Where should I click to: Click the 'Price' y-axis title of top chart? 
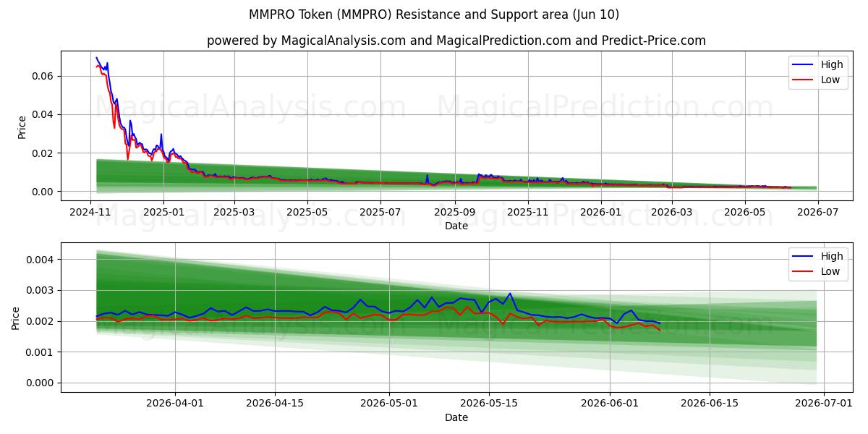[x=22, y=127]
